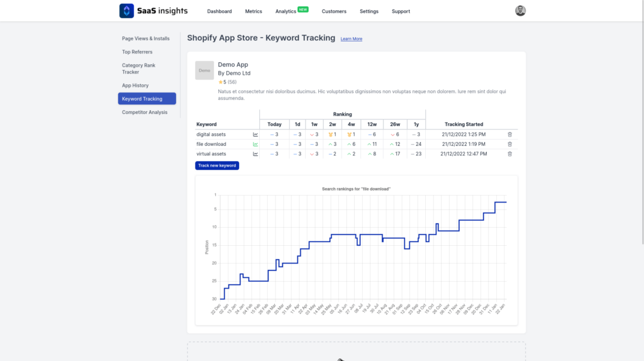Click the 1y rank 23 cell
Screen dimensions: 644x361
click(416, 154)
